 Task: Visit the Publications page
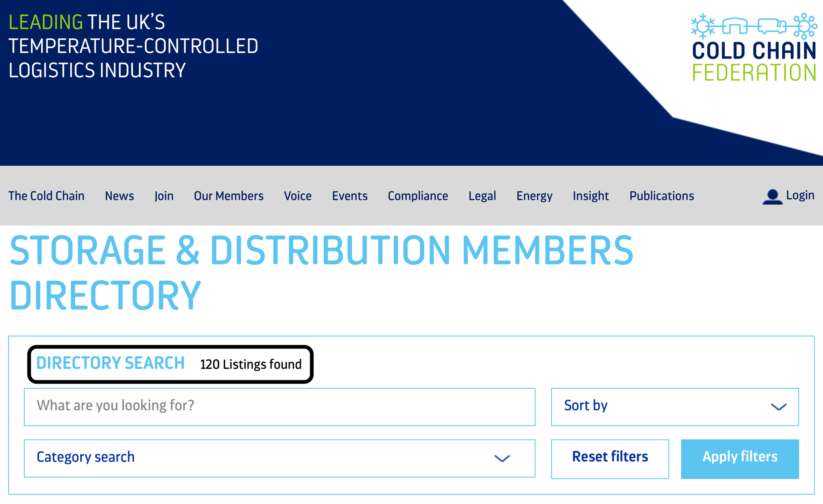click(x=661, y=196)
